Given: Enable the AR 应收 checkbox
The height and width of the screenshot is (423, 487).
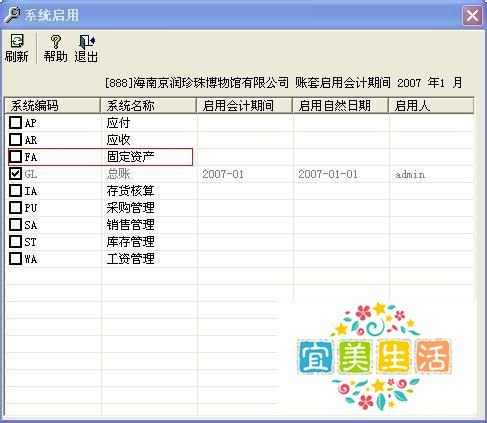Looking at the screenshot, I should [15, 140].
